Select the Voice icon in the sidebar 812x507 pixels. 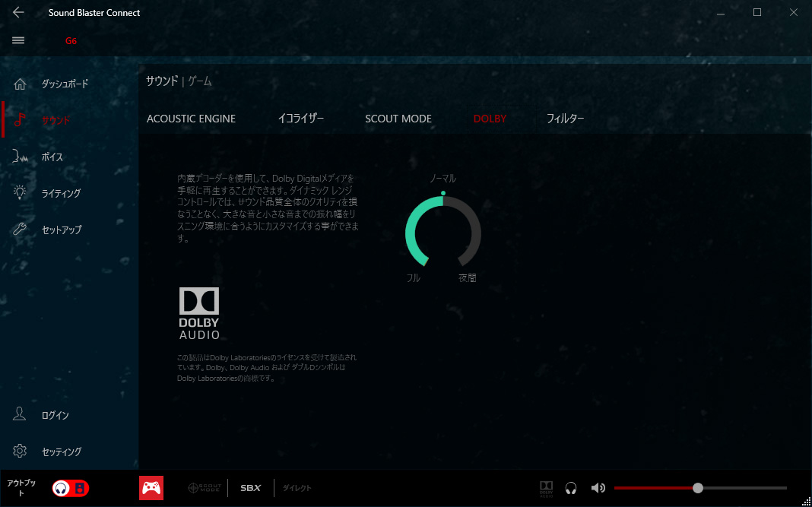(21, 157)
